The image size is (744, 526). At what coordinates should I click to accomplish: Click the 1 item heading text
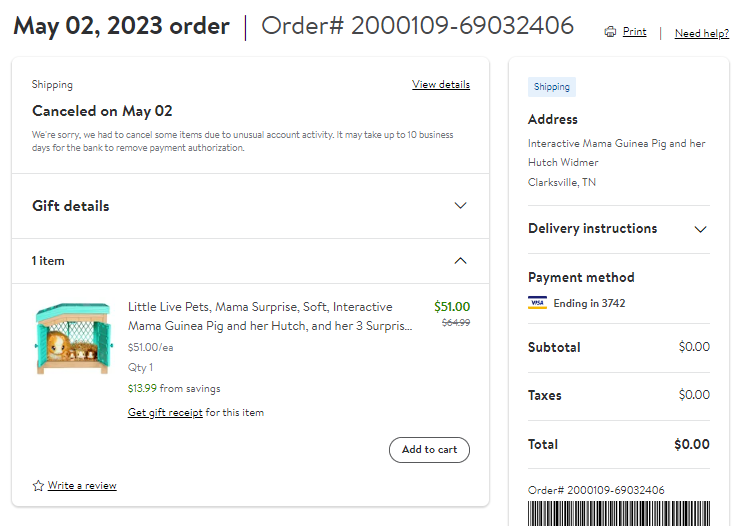(48, 261)
